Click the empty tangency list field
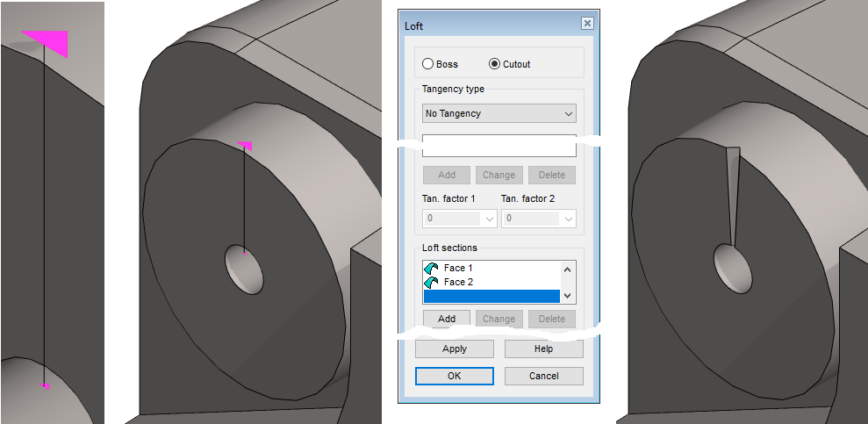Image resolution: width=868 pixels, height=424 pixels. (x=499, y=147)
